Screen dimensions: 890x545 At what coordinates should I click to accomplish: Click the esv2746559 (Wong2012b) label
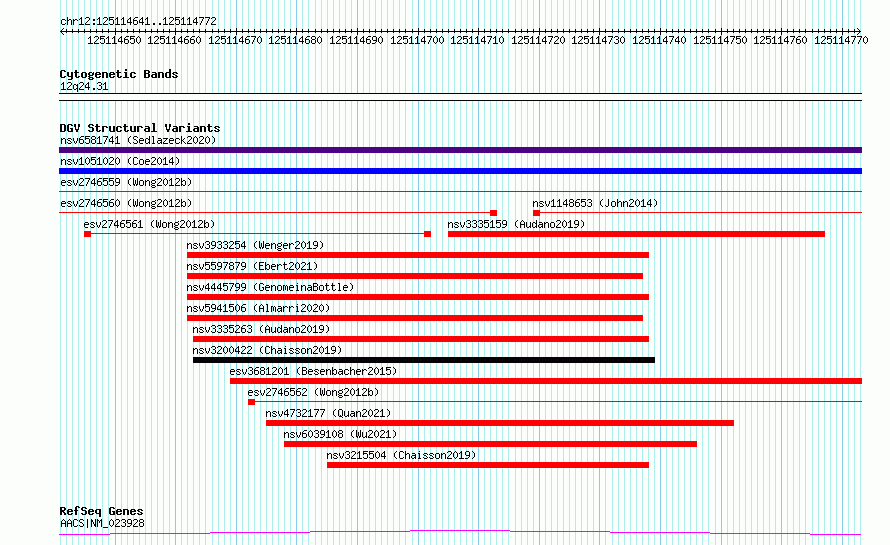(126, 182)
